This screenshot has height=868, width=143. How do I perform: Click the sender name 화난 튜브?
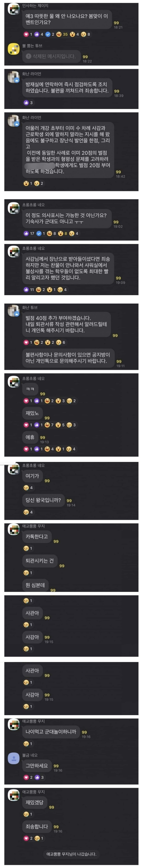pyautogui.click(x=30, y=308)
